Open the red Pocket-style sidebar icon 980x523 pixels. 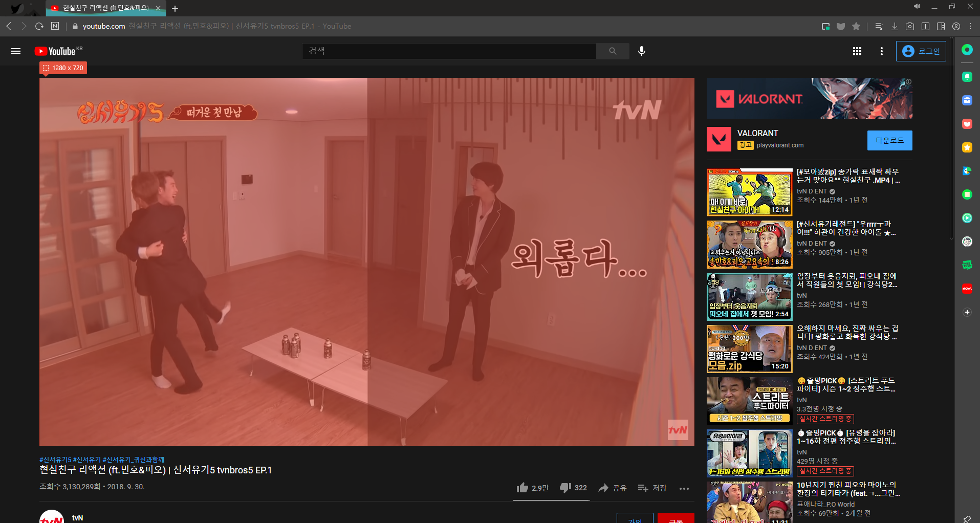[x=967, y=124]
